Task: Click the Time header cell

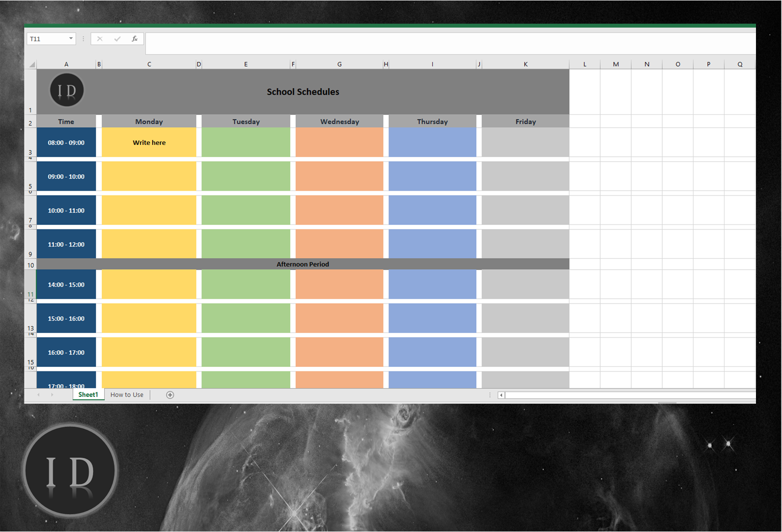Action: pos(66,121)
